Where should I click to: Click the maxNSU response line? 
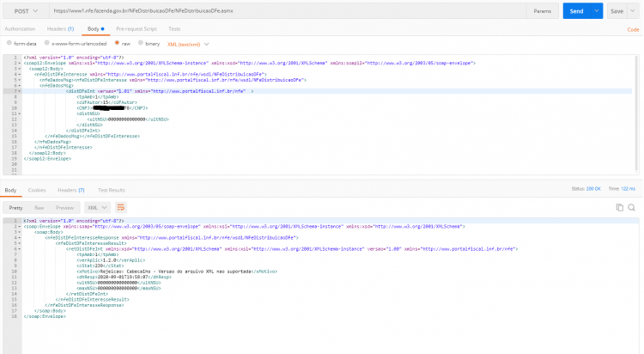click(x=118, y=288)
